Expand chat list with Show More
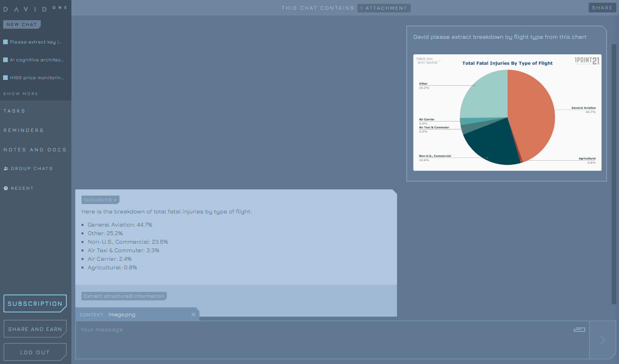Viewport: 619px width, 364px height. tap(21, 94)
